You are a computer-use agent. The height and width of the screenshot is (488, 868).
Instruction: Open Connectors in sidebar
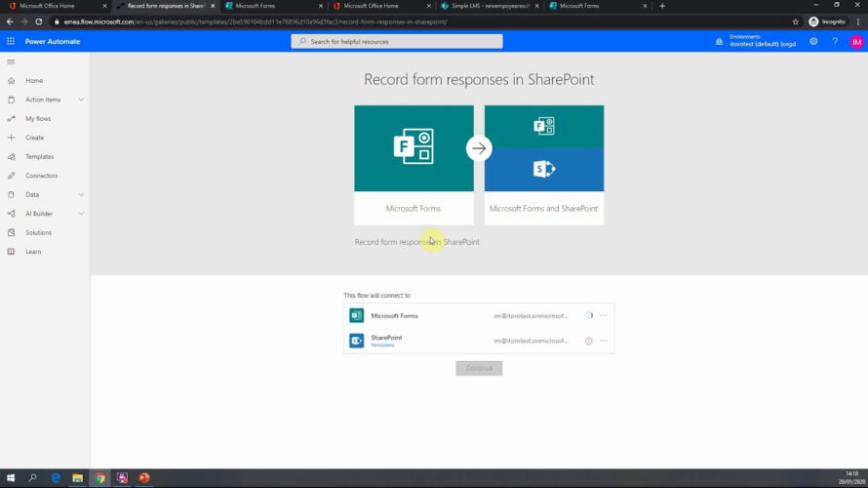pyautogui.click(x=41, y=176)
